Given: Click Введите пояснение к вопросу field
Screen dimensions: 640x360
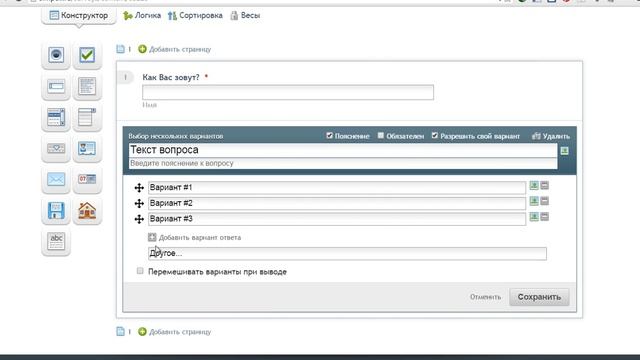Looking at the screenshot, I should tap(343, 163).
